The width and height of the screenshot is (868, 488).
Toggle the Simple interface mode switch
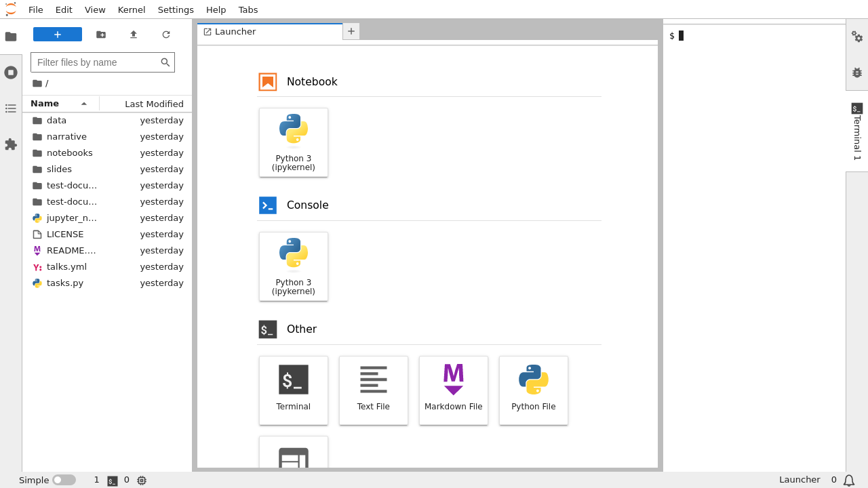(x=64, y=480)
